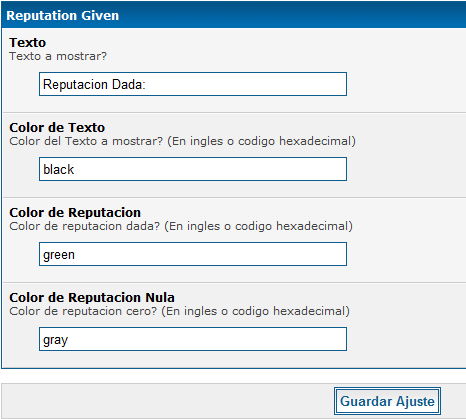The image size is (466, 419).
Task: Click the bold Color de Reputacion label
Action: click(75, 212)
